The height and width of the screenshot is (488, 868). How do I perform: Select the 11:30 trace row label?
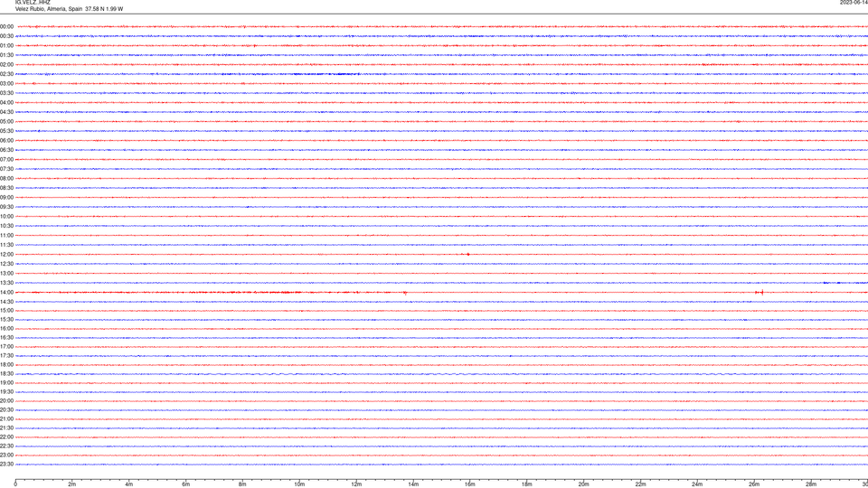click(x=6, y=245)
